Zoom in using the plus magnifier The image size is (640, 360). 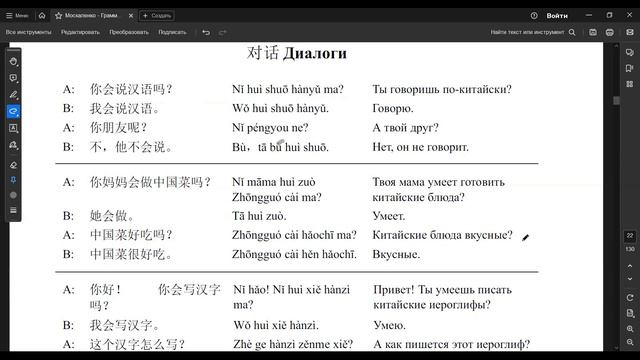tap(630, 329)
